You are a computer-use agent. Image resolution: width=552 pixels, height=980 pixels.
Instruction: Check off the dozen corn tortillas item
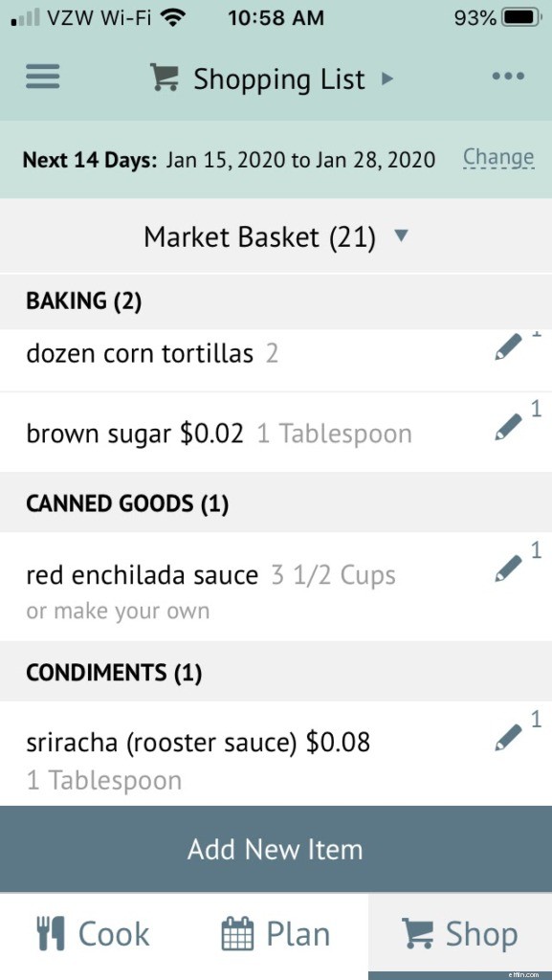coord(144,353)
